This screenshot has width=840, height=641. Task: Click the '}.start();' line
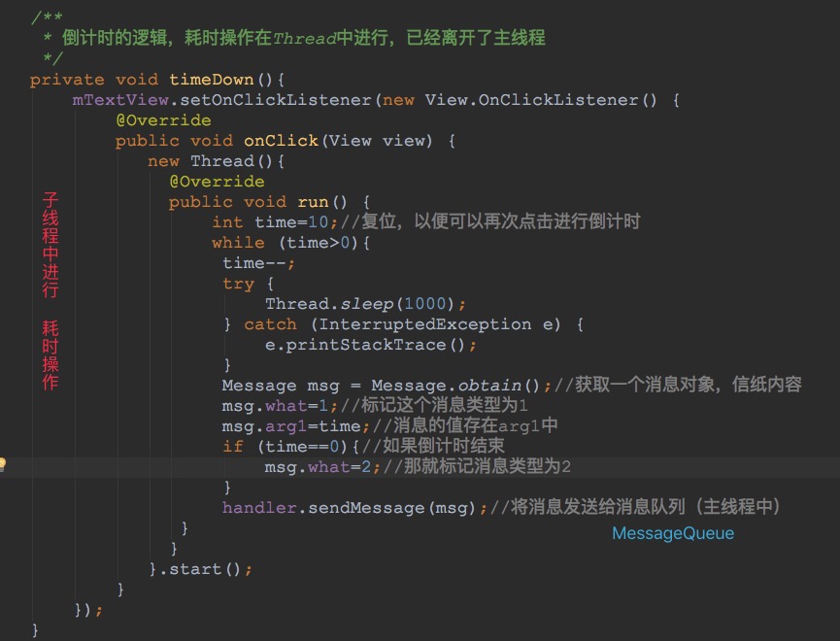coord(200,569)
